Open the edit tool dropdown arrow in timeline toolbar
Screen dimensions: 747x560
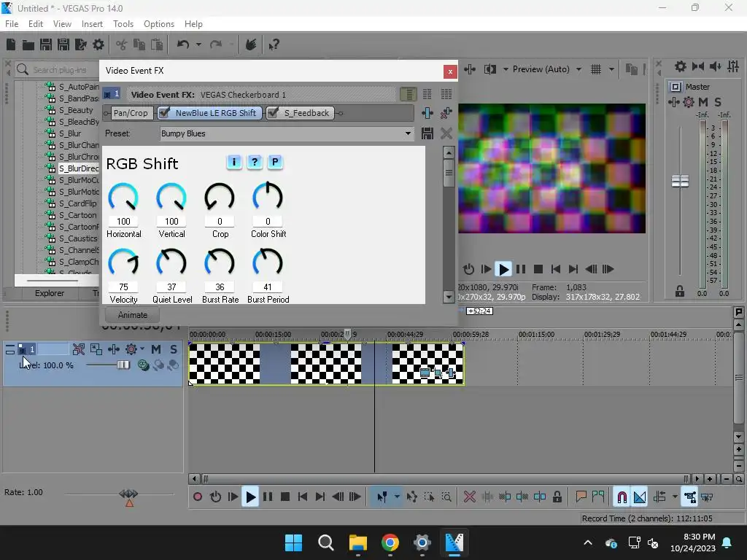point(397,497)
